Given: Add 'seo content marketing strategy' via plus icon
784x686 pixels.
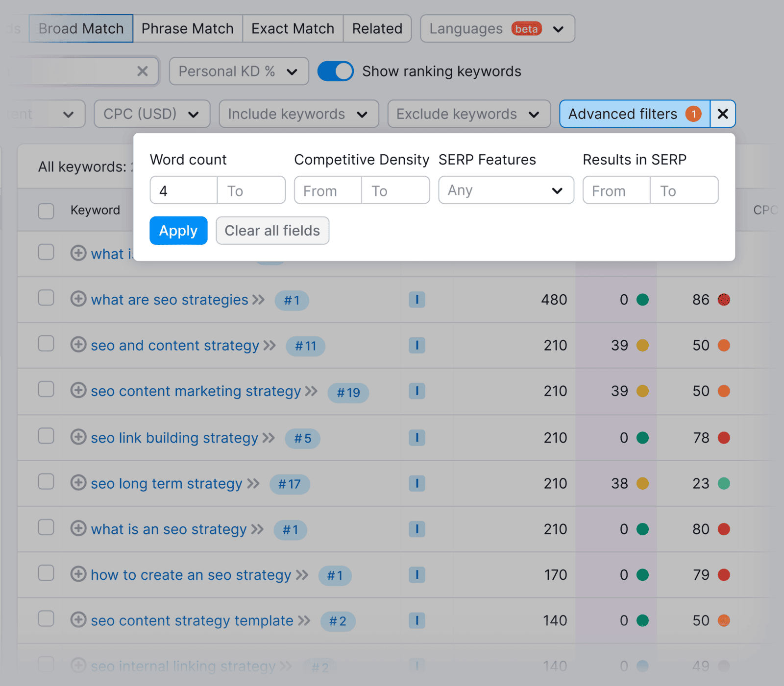Looking at the screenshot, I should [x=78, y=390].
